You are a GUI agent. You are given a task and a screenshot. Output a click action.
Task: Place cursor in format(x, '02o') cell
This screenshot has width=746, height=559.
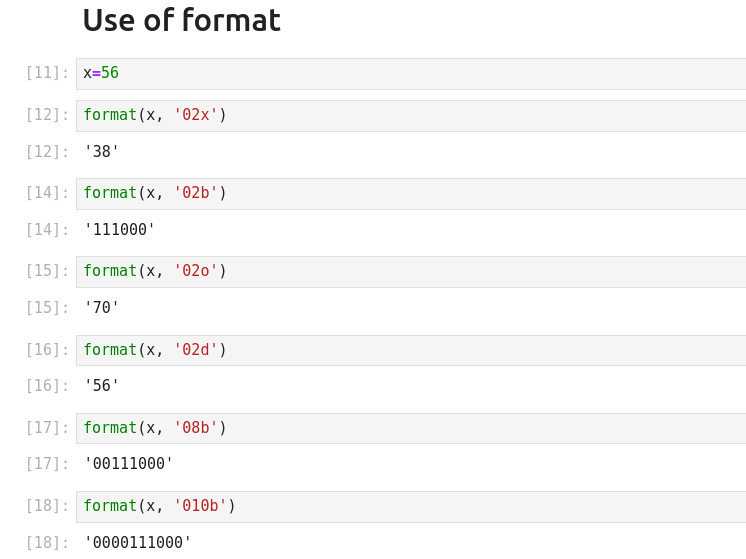400,272
